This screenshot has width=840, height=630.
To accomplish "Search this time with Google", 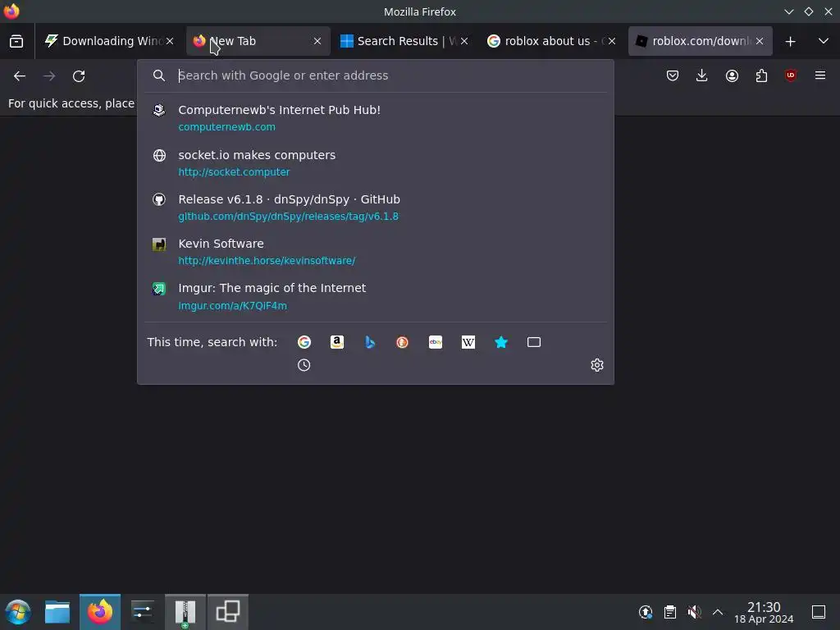I will pyautogui.click(x=304, y=342).
